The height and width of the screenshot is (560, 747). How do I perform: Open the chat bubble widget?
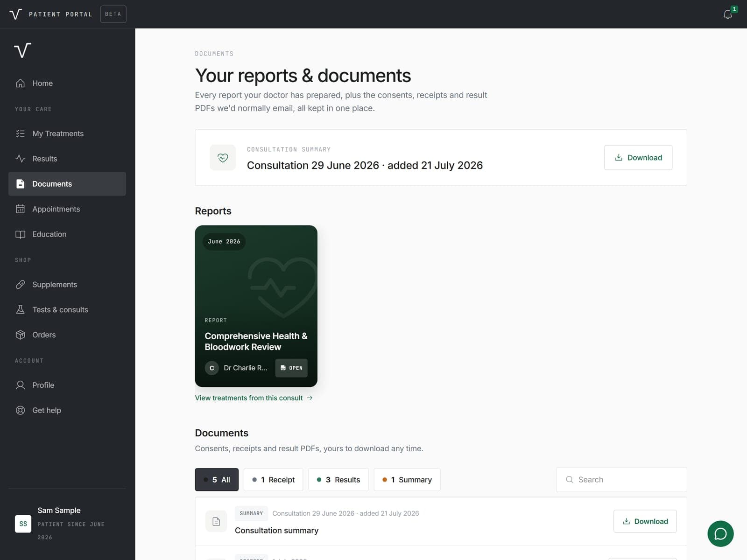(x=720, y=533)
